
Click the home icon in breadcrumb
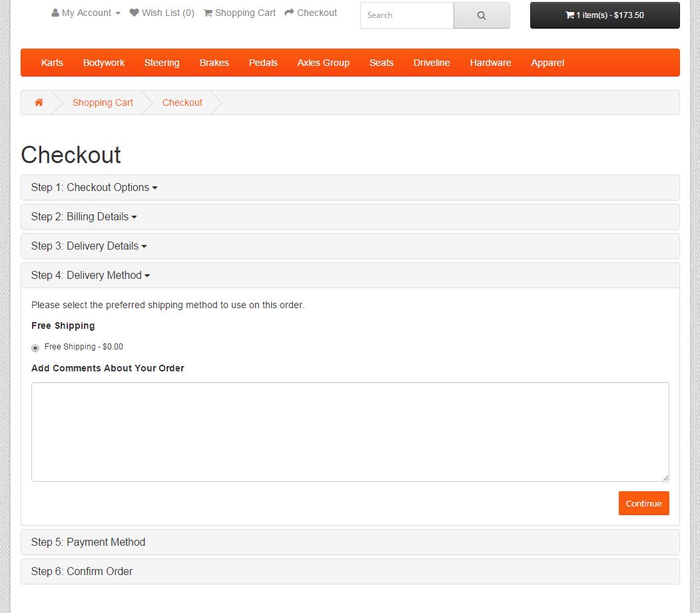[39, 102]
